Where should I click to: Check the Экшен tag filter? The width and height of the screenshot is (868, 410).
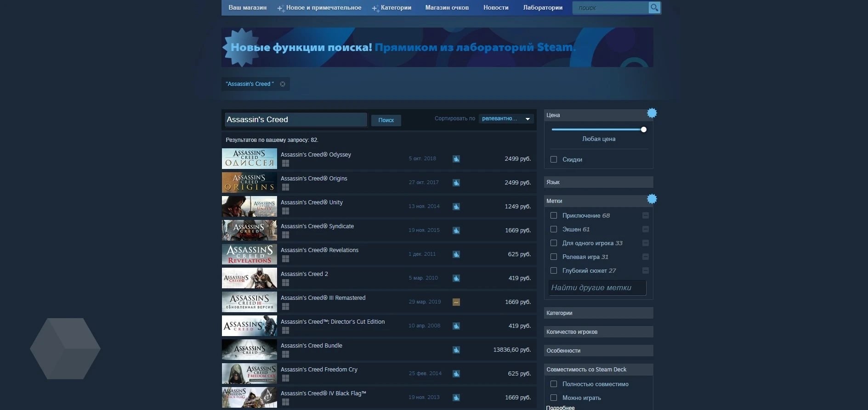click(x=554, y=229)
